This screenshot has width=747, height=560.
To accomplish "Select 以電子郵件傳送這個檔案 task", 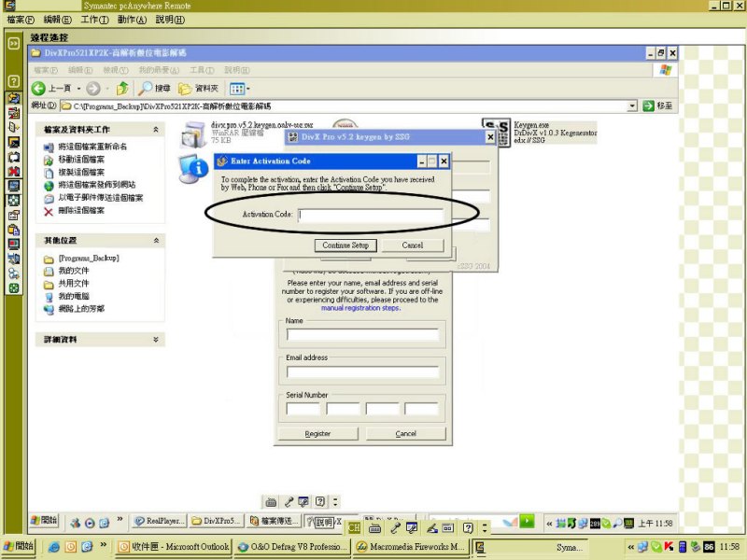I will tap(101, 198).
